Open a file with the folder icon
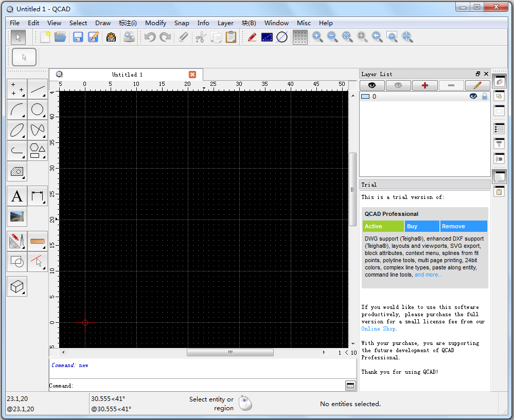Image resolution: width=514 pixels, height=420 pixels. [x=60, y=37]
